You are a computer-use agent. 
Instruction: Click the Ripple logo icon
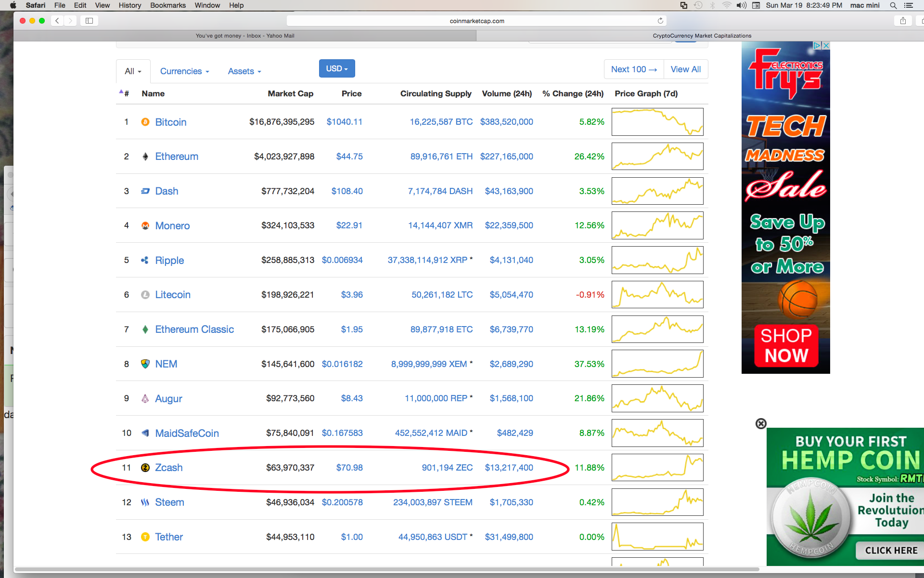[145, 260]
